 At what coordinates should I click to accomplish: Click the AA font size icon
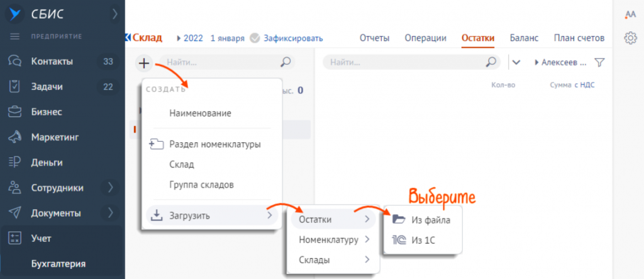[x=630, y=14]
